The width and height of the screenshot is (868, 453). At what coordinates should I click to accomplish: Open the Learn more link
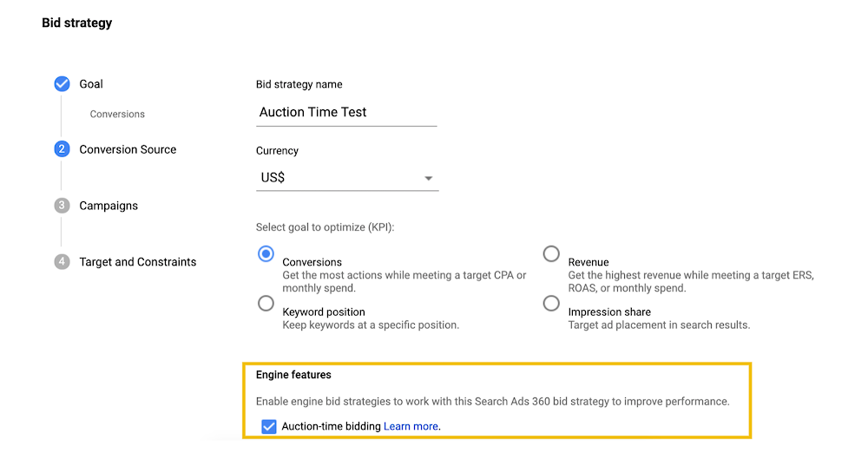point(411,426)
